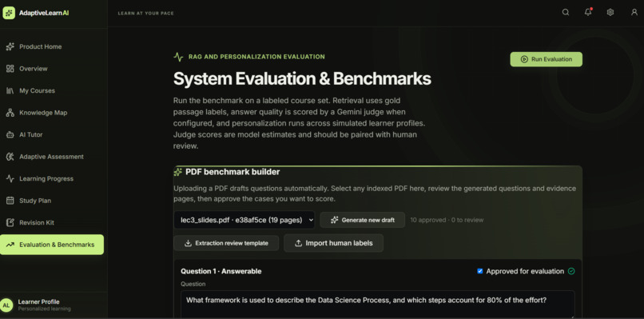The width and height of the screenshot is (644, 319).
Task: Open the Revision Kit
Action: [52, 222]
